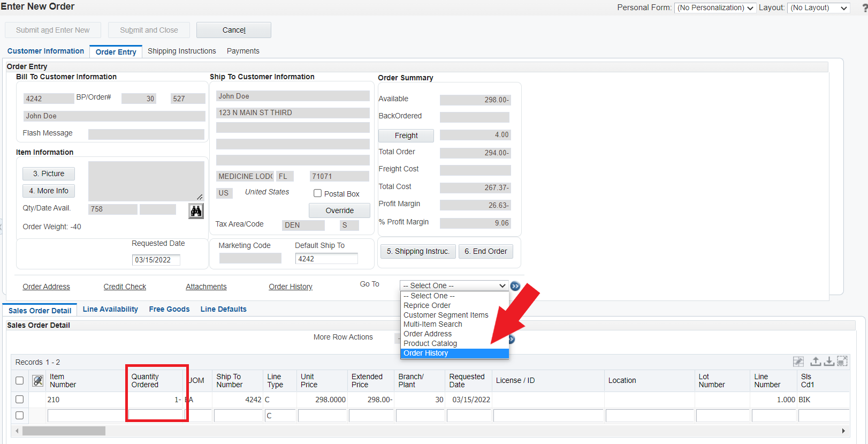Click the Freight button
The image size is (868, 444).
[406, 136]
